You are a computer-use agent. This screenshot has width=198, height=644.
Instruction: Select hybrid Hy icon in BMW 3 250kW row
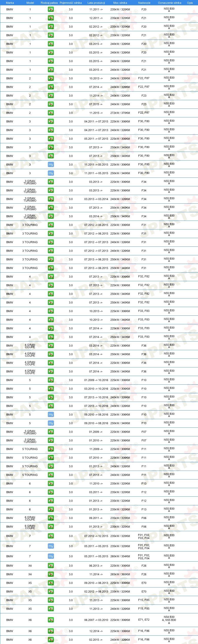(51, 173)
